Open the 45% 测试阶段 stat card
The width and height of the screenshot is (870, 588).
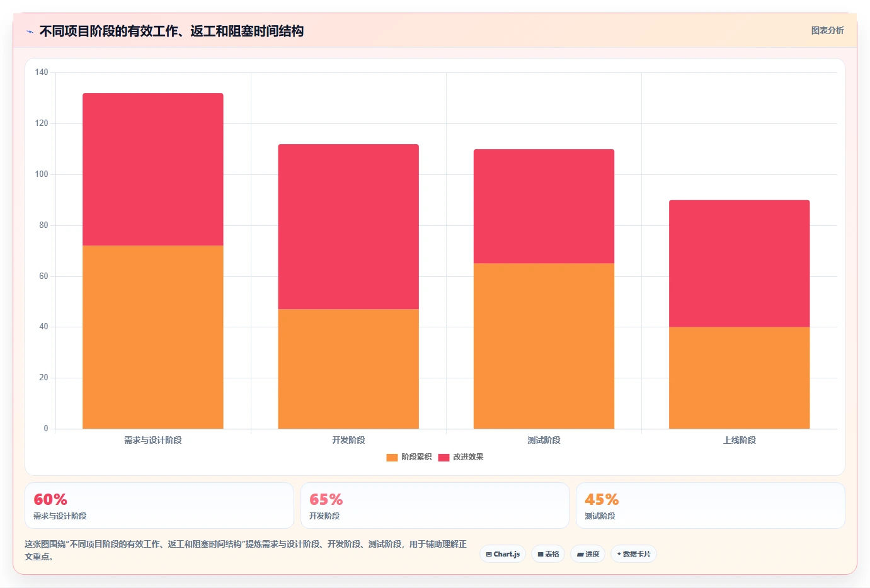coord(711,506)
